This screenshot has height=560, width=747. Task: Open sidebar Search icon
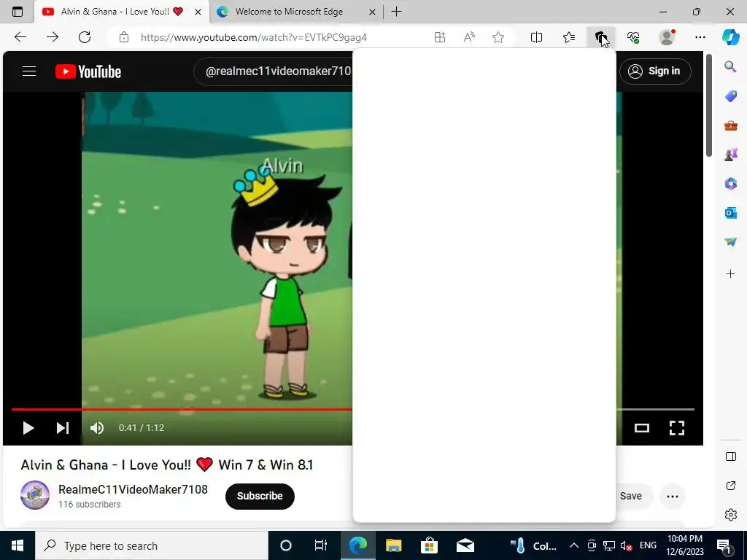click(730, 66)
